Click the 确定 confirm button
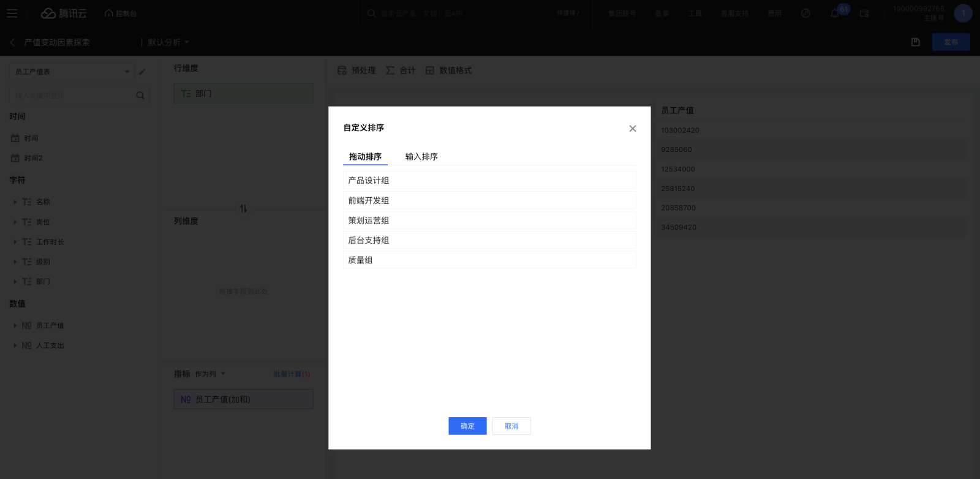 pos(467,426)
